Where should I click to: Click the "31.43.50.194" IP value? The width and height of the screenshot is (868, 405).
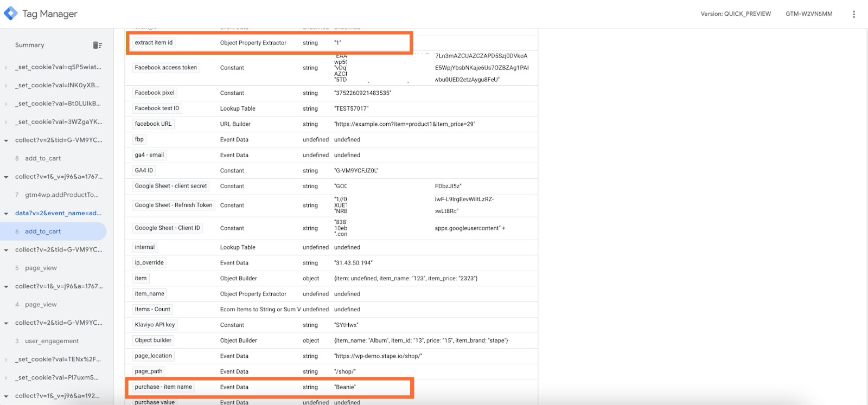click(x=354, y=263)
